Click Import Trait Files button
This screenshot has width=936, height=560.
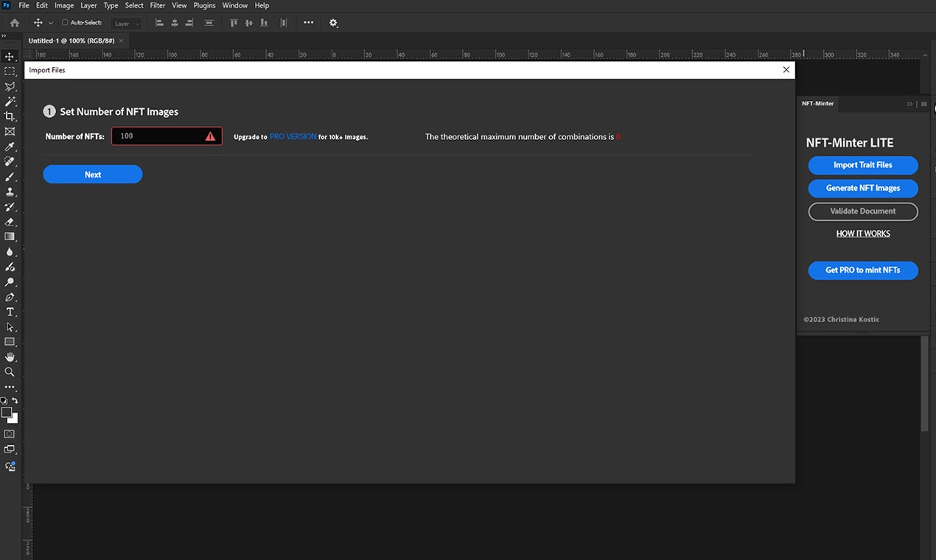[x=863, y=165]
